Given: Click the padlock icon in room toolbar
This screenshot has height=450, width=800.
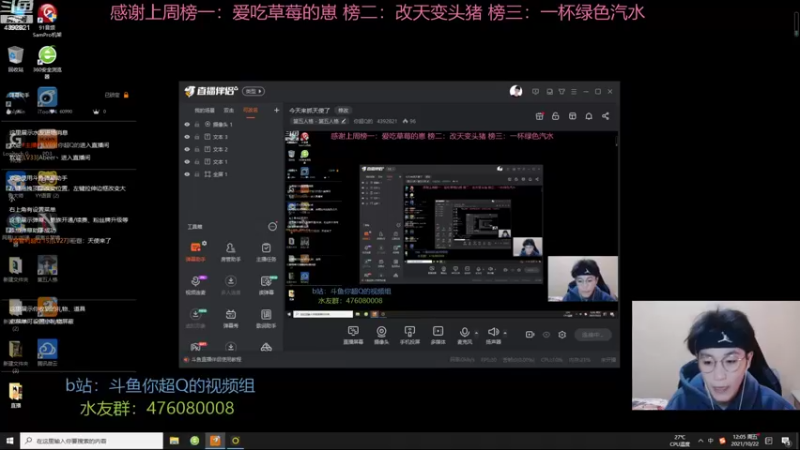Looking at the screenshot, I should tap(556, 116).
